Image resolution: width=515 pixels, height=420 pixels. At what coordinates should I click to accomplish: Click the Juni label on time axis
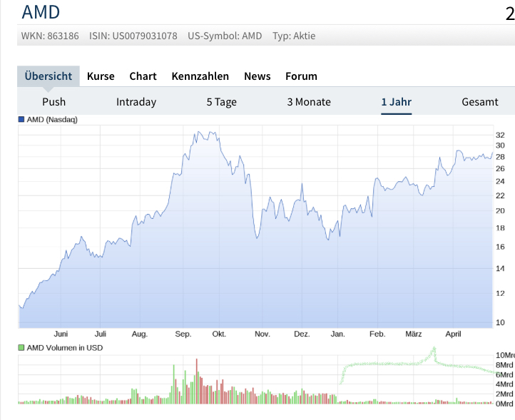(61, 334)
